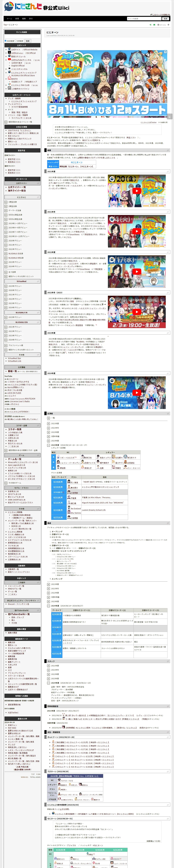
Task: Click 樋口楓 avatar in guest table
Action: pyautogui.click(x=69, y=503)
